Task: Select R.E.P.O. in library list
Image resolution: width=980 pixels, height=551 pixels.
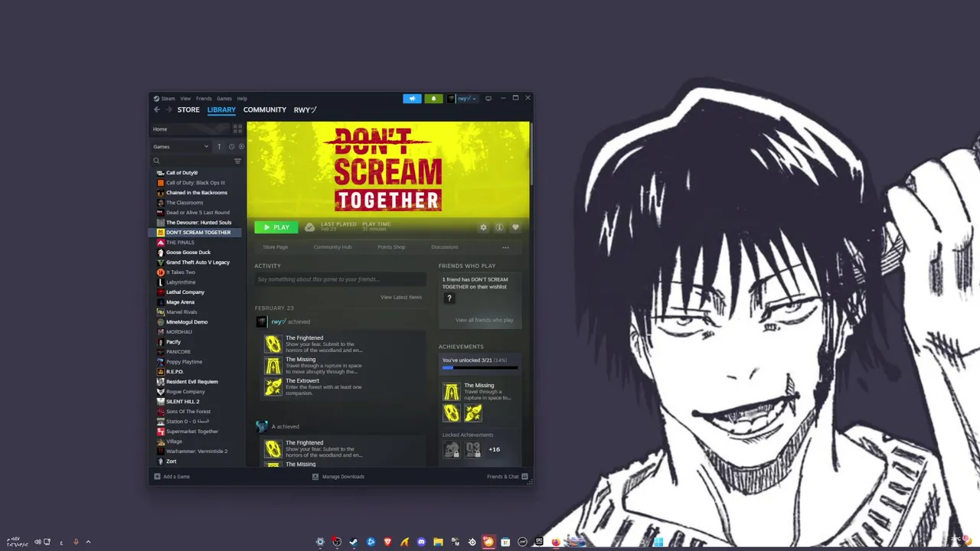Action: (175, 372)
